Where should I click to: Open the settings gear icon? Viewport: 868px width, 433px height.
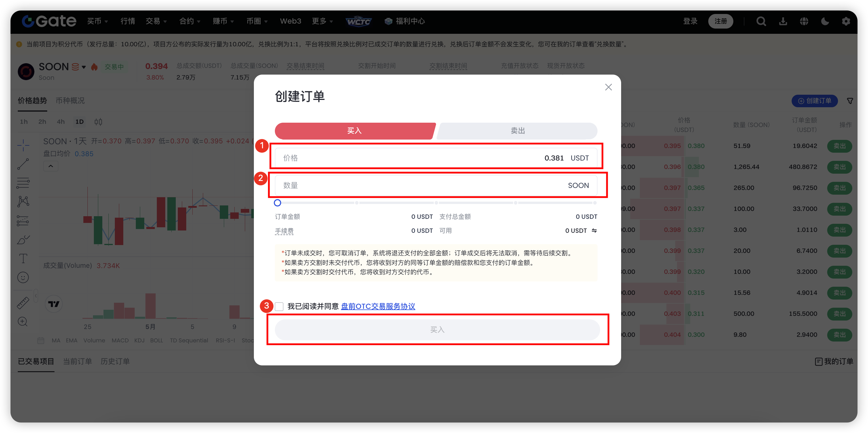pos(846,21)
